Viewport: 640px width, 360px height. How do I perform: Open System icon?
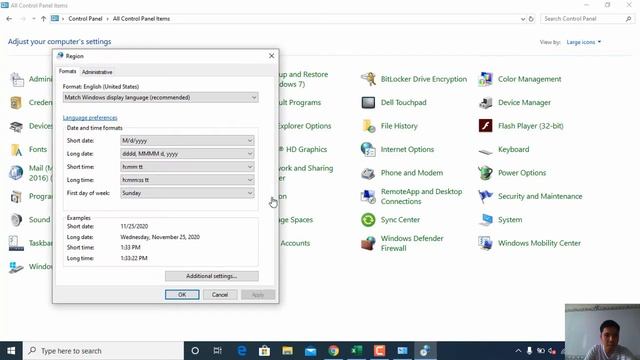(x=485, y=220)
